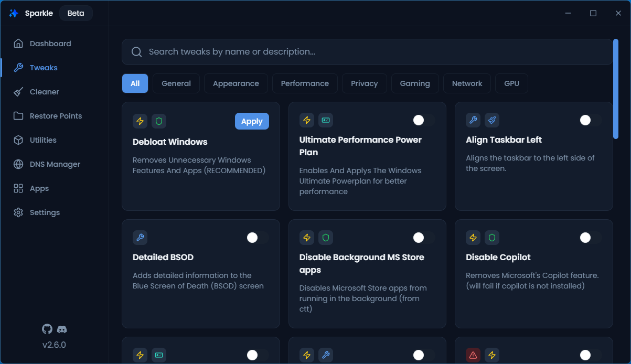Screen dimensions: 631x364
Task: Open the Discord icon link
Action: coord(62,329)
